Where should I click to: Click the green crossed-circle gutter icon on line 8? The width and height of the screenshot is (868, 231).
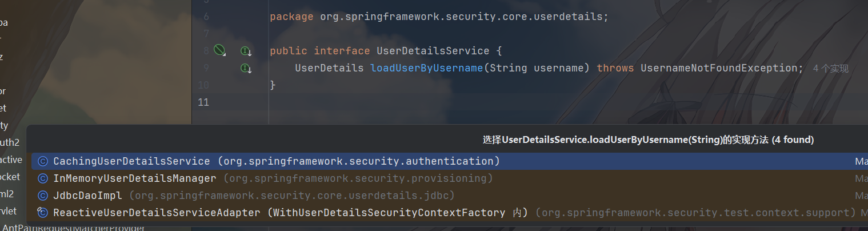pyautogui.click(x=219, y=50)
